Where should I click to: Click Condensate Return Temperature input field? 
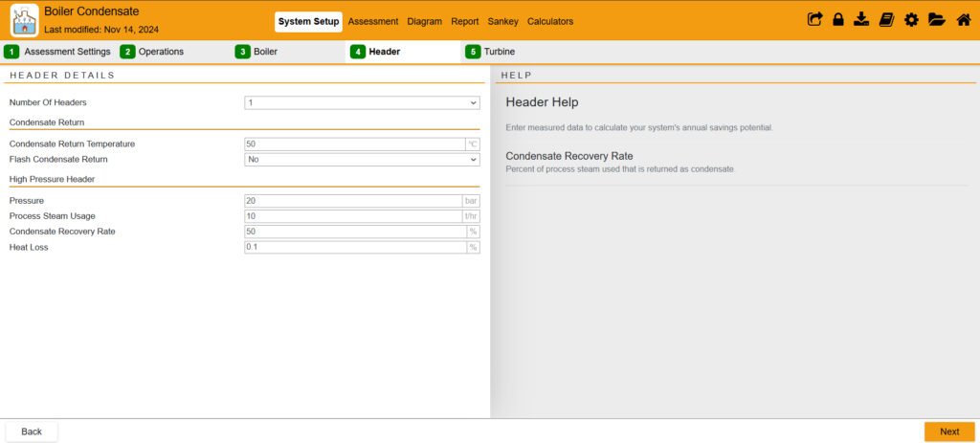click(354, 144)
